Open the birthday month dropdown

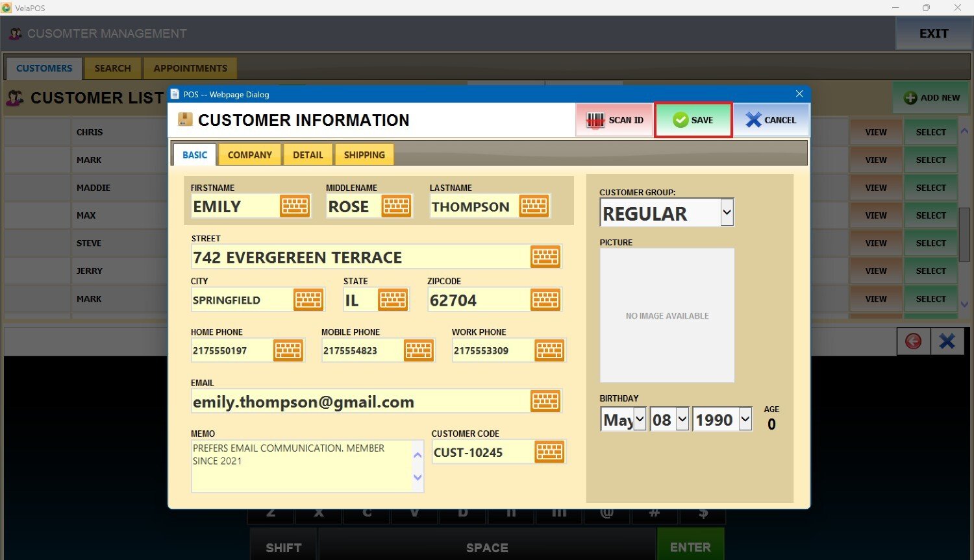point(640,420)
